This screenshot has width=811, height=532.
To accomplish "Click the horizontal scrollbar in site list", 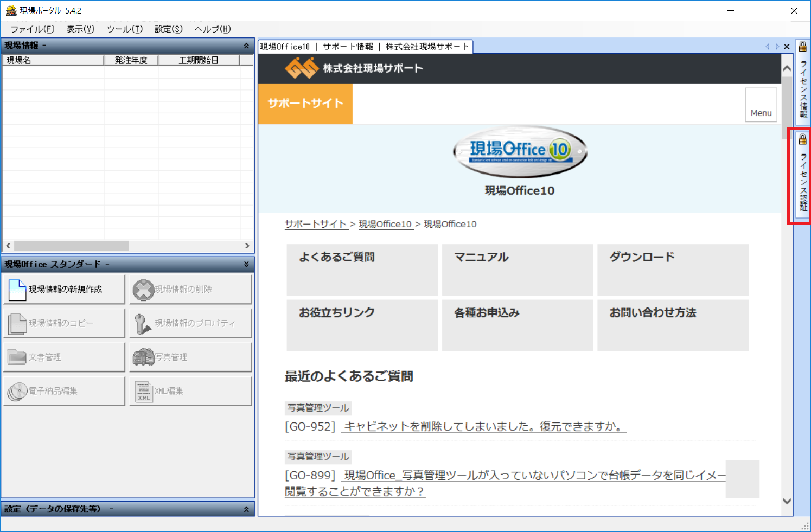I will [x=72, y=246].
